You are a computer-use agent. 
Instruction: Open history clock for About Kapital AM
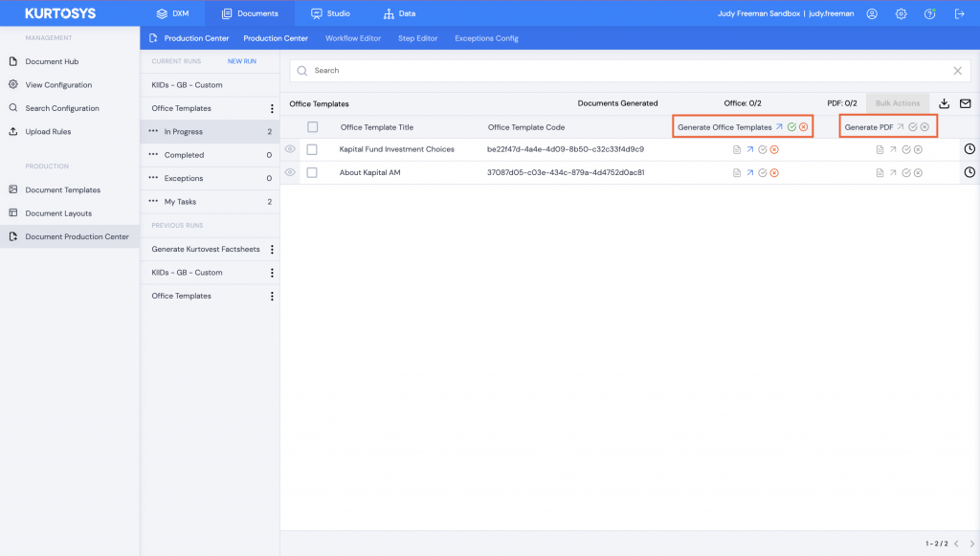(969, 172)
